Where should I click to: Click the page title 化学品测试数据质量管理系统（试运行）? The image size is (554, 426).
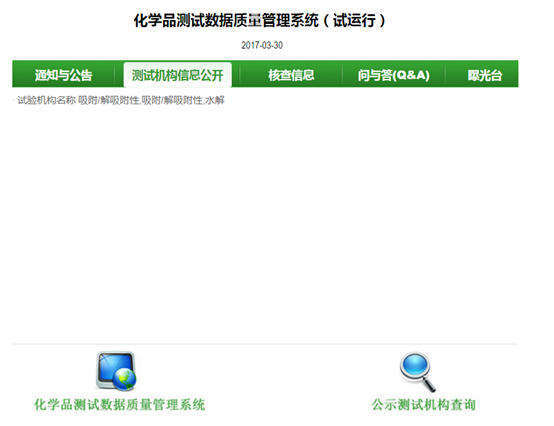(260, 20)
